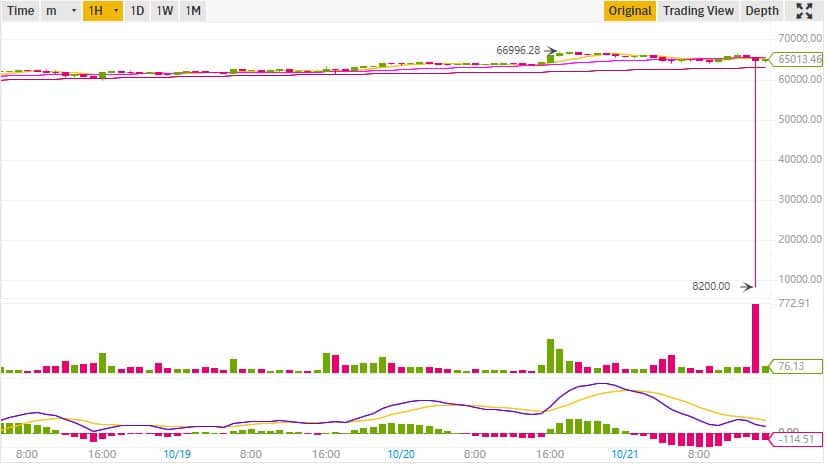Click the 10/21 date label
826x466 pixels.
625,454
